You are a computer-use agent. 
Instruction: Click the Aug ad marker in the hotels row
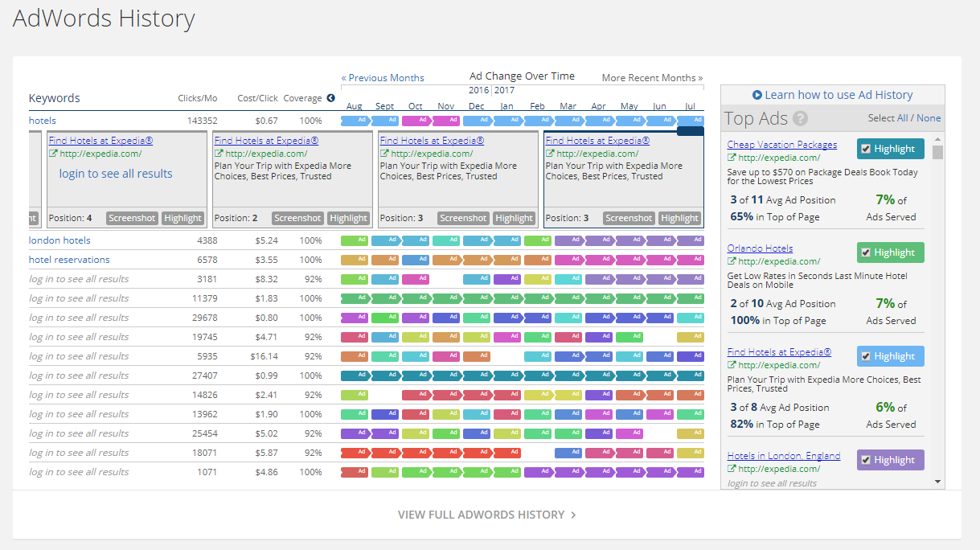356,121
